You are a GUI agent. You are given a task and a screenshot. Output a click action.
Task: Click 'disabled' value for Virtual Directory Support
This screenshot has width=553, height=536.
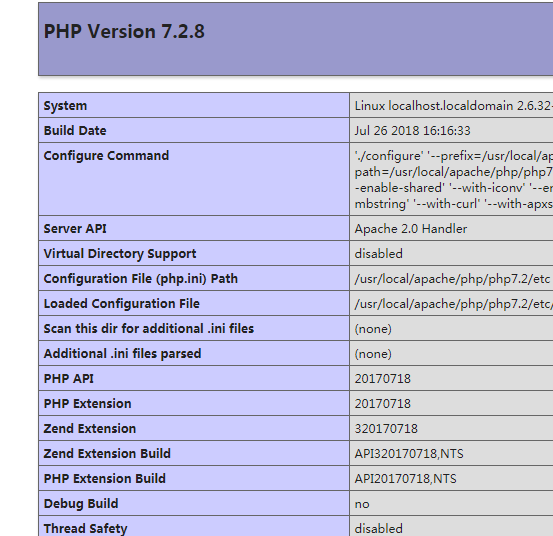[378, 254]
